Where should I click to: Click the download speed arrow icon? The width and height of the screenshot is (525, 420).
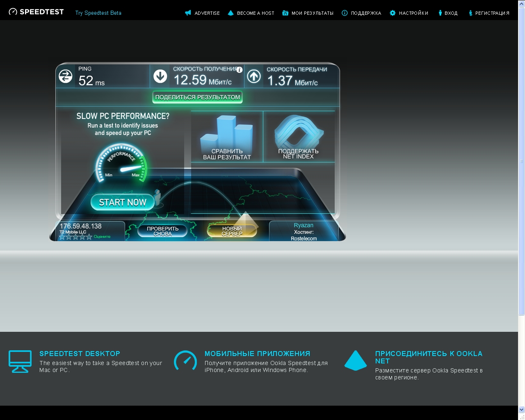[x=160, y=76]
